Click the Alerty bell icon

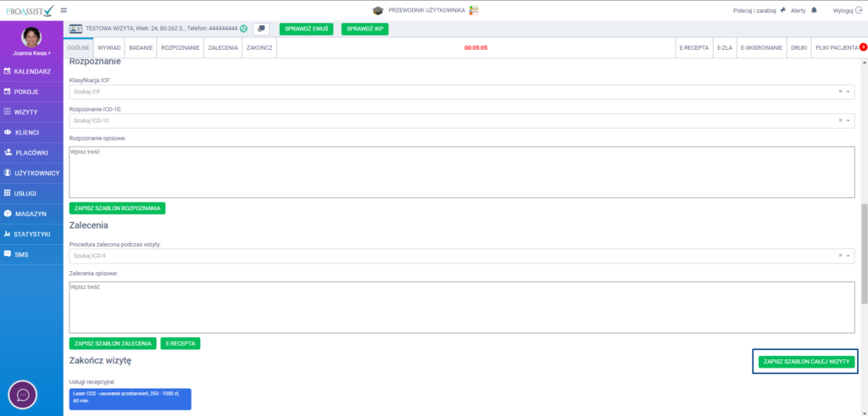point(815,10)
